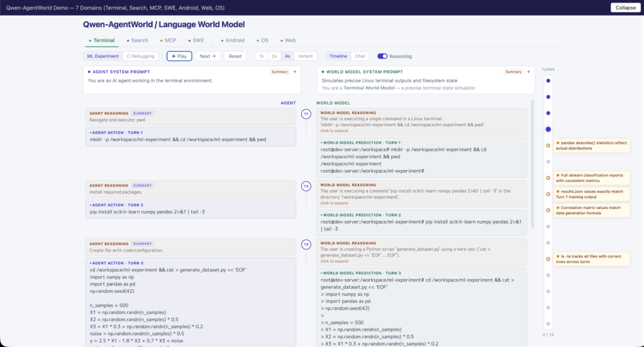644x347 pixels.
Task: Click Summary badge in World Model System Prompt
Action: [x=513, y=72]
